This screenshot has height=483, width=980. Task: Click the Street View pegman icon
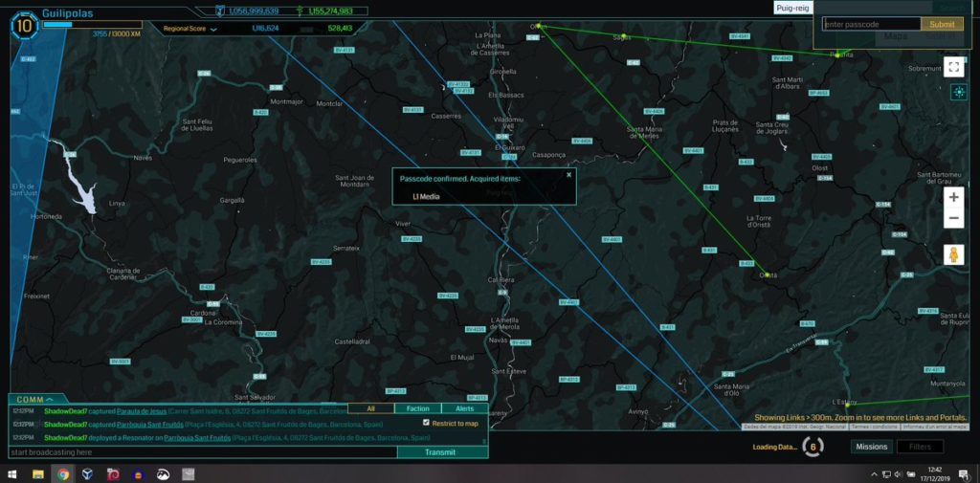tap(954, 254)
